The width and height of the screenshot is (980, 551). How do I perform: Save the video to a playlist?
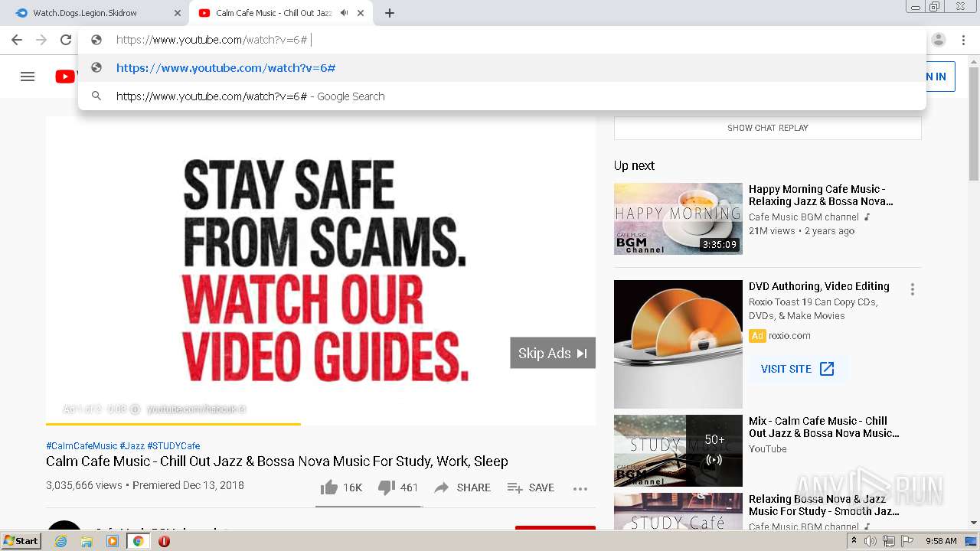pyautogui.click(x=531, y=487)
